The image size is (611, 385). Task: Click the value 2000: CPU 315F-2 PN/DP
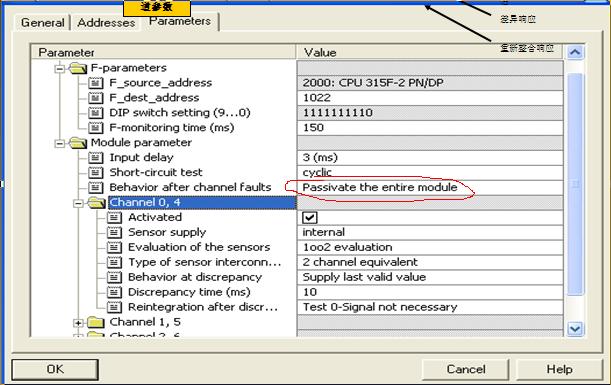[430, 83]
